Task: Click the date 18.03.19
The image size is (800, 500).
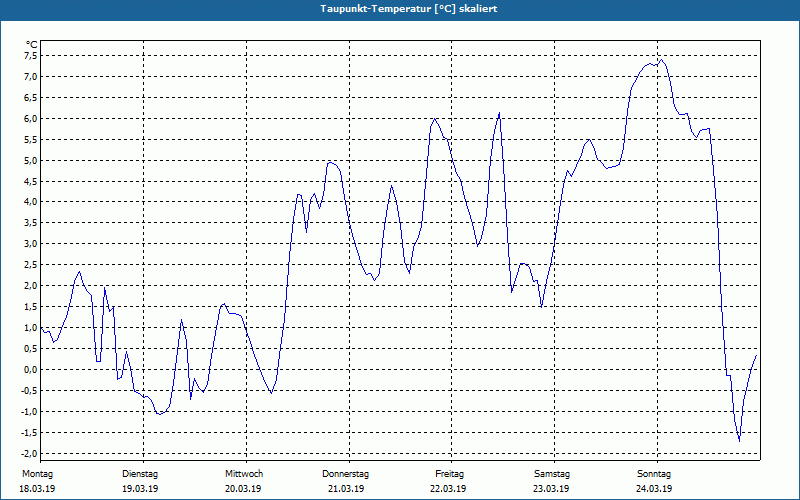Action: pyautogui.click(x=37, y=489)
